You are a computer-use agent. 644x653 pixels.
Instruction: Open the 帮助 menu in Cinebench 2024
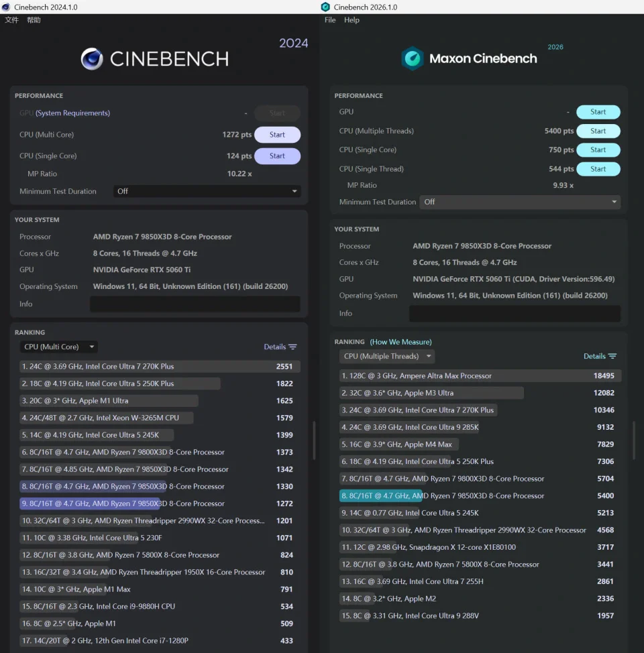tap(34, 20)
